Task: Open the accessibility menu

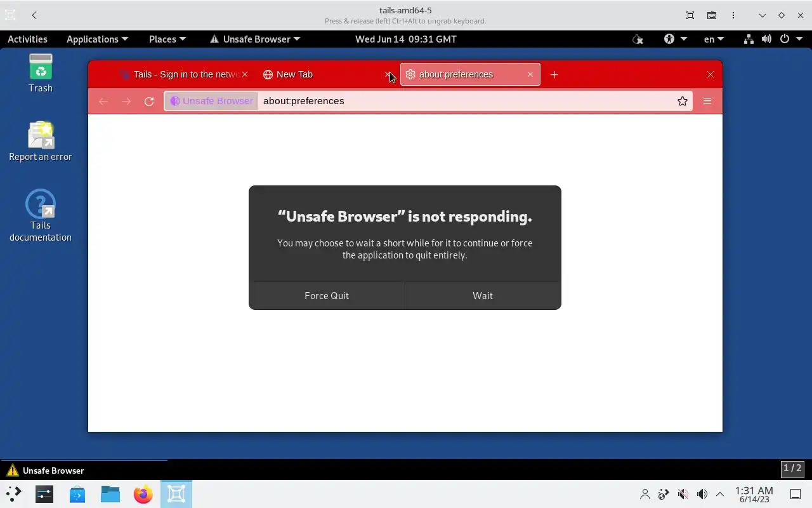Action: tap(676, 39)
